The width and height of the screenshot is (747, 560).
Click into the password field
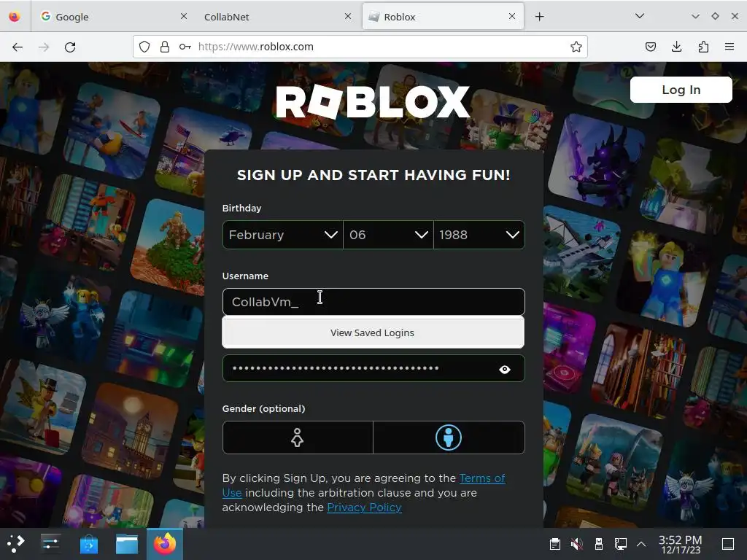[x=373, y=368]
